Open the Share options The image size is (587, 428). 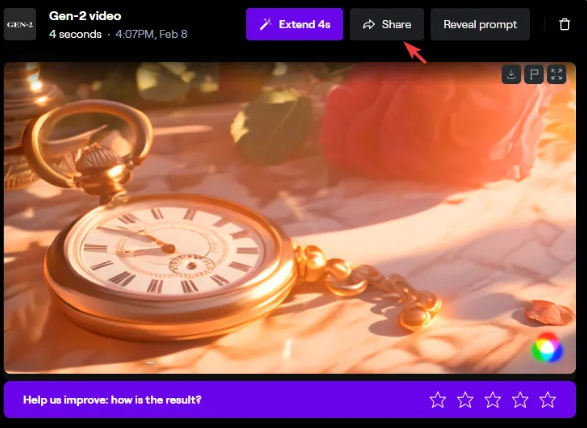tap(387, 24)
